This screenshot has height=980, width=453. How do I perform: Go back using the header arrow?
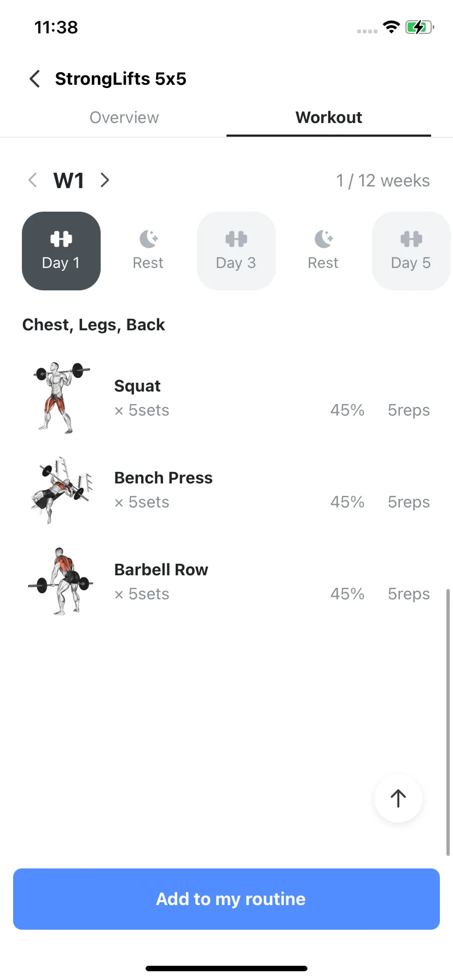pyautogui.click(x=34, y=79)
